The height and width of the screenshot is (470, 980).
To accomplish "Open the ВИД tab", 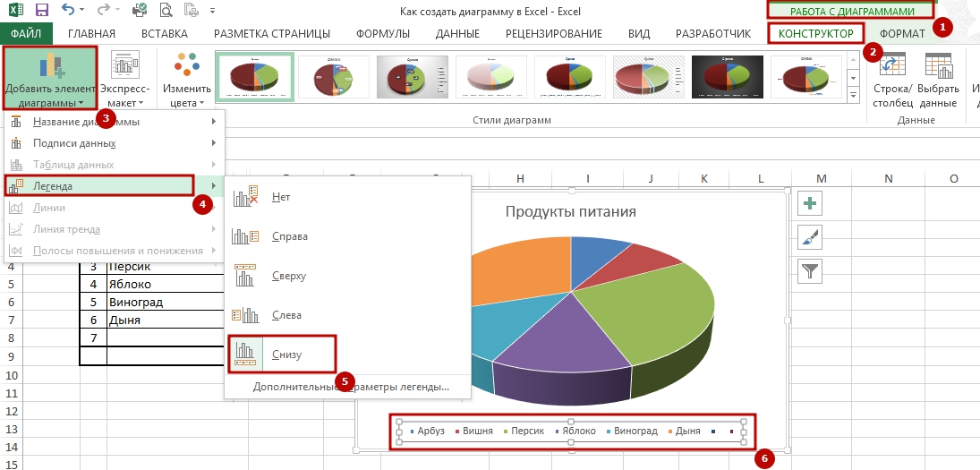I will pos(639,34).
